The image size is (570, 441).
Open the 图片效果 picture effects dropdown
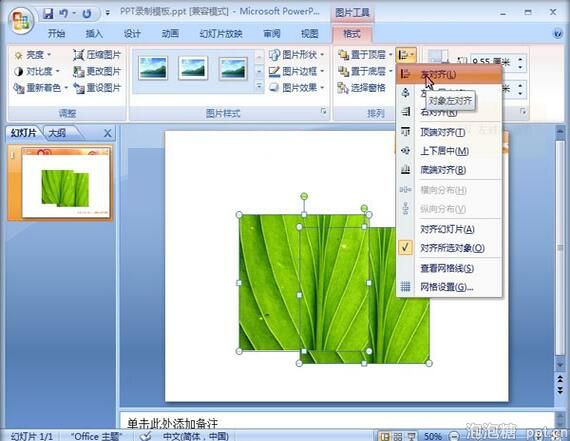click(296, 88)
